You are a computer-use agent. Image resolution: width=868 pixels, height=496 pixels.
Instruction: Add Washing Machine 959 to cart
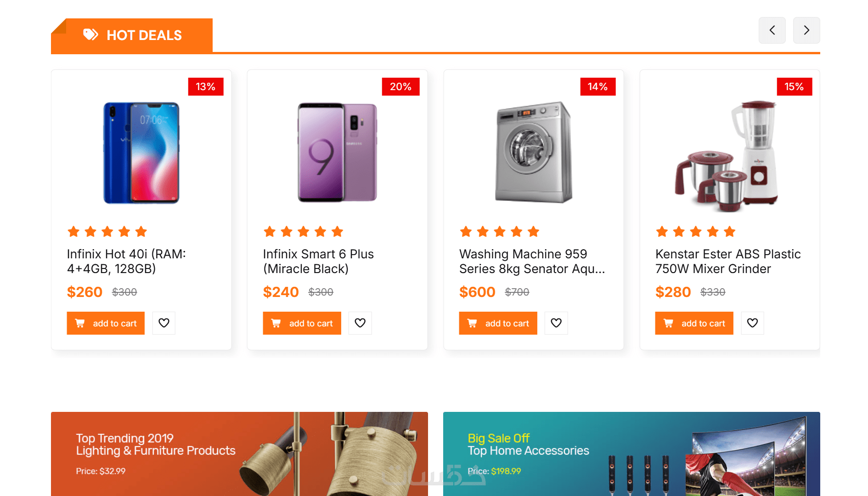coord(498,323)
